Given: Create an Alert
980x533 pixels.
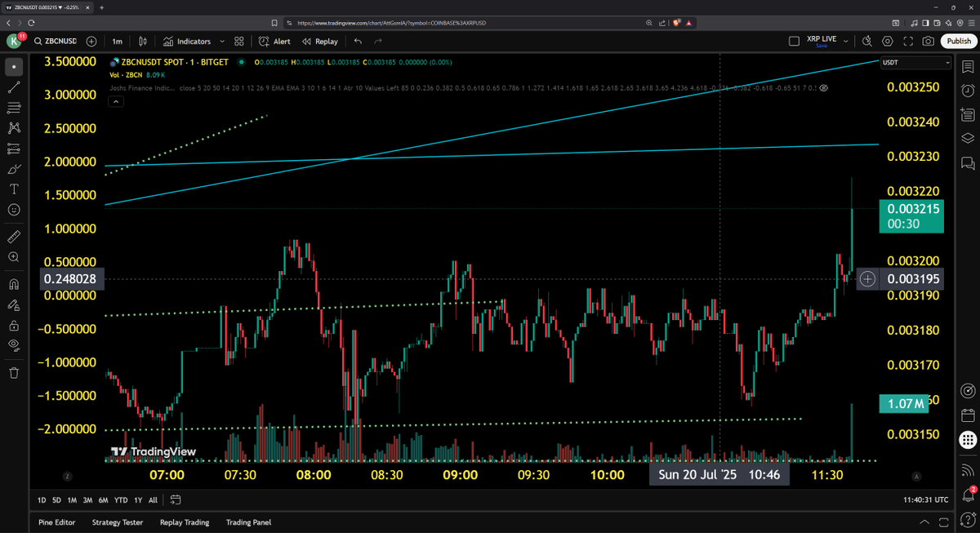Looking at the screenshot, I should point(274,41).
